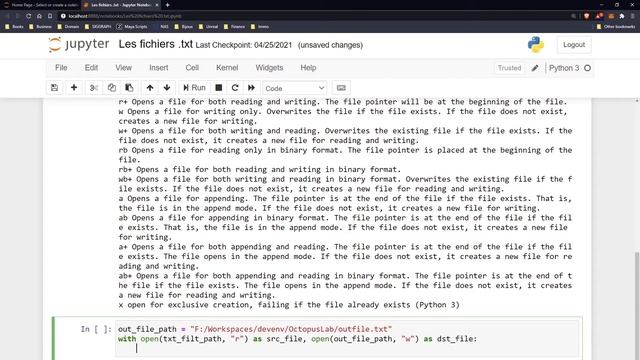Open the browser extensions puzzle icon
The image size is (640, 360).
(x=622, y=16)
